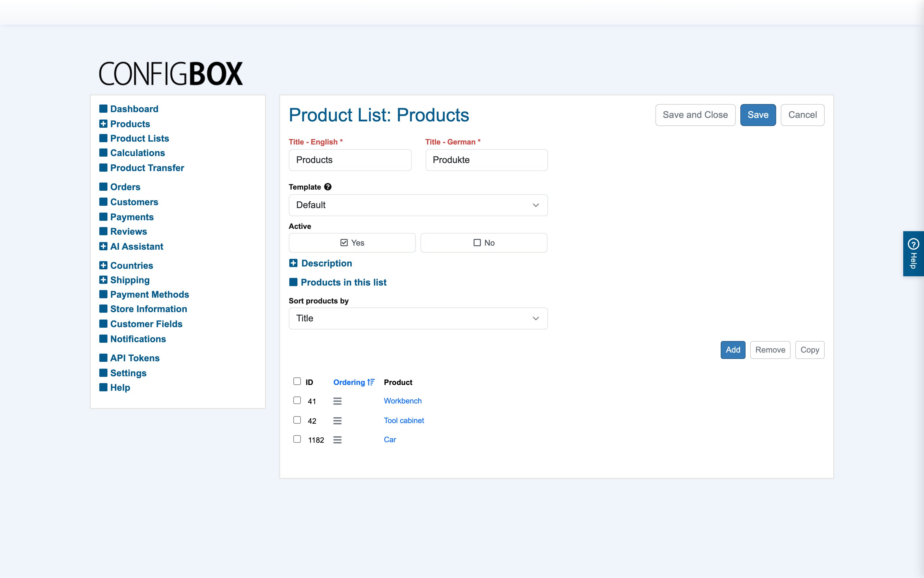Expand the Shipping sidebar plus icon
Screen dimensions: 924x578
103,280
